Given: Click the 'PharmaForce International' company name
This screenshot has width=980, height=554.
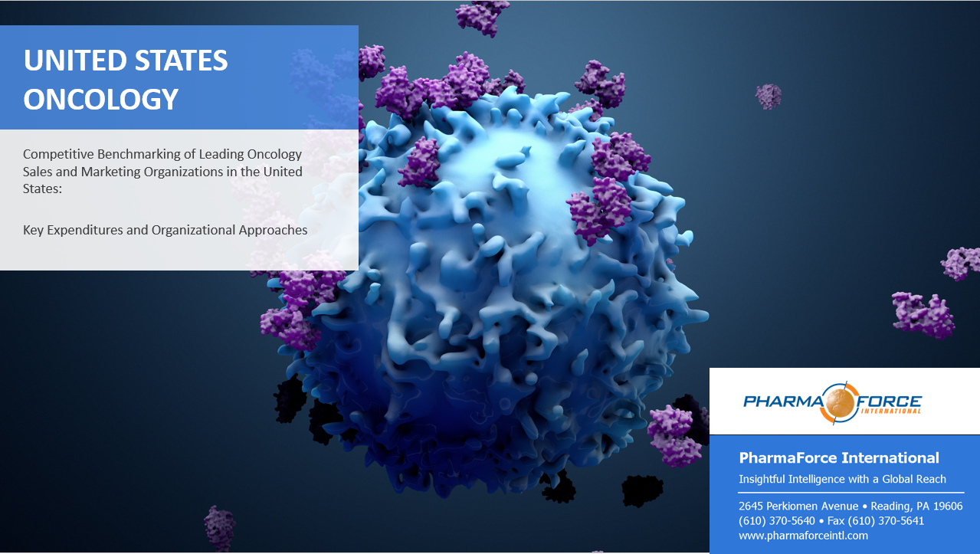Looking at the screenshot, I should pyautogui.click(x=839, y=457).
